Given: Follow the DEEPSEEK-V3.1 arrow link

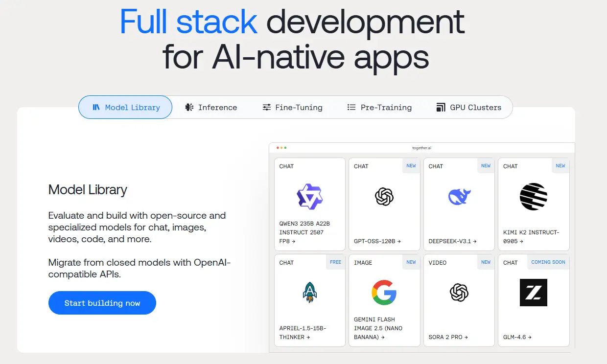Looking at the screenshot, I should (x=453, y=241).
